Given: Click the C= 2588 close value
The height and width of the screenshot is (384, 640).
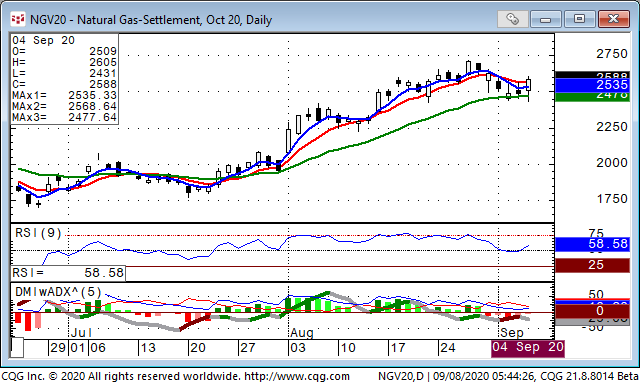Looking at the screenshot, I should (x=64, y=84).
